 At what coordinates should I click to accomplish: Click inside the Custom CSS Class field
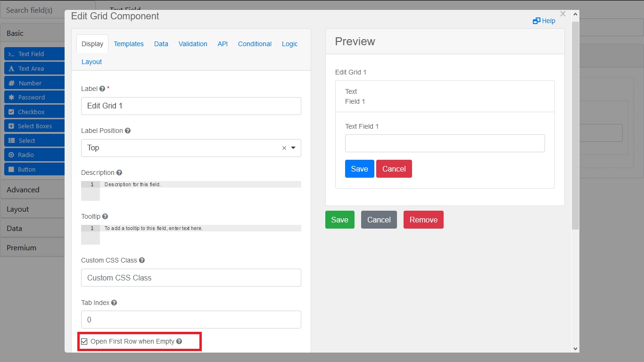click(191, 278)
